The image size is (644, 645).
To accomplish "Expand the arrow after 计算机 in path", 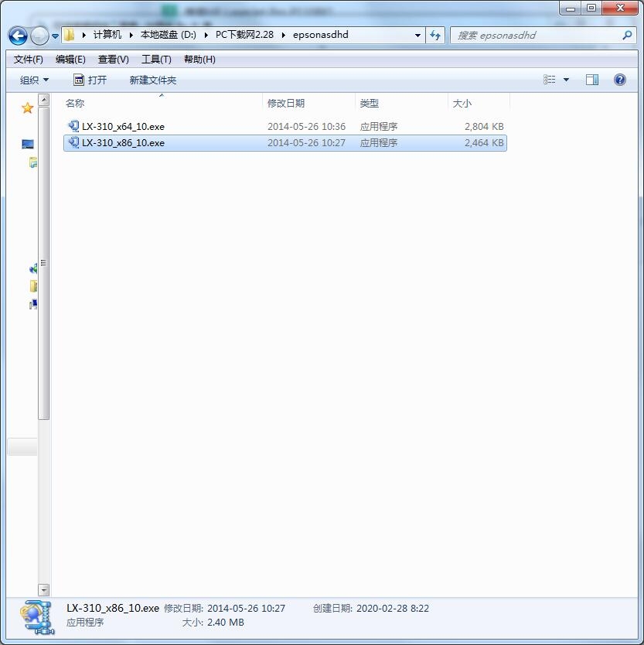I will click(131, 36).
